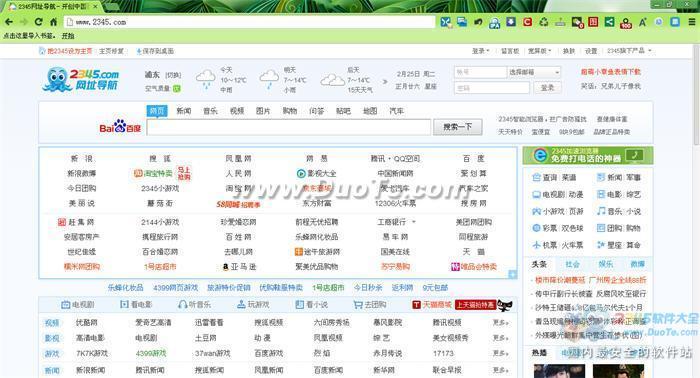Open the 优酷网 link
Screen dimensions: 700x378
point(87,322)
